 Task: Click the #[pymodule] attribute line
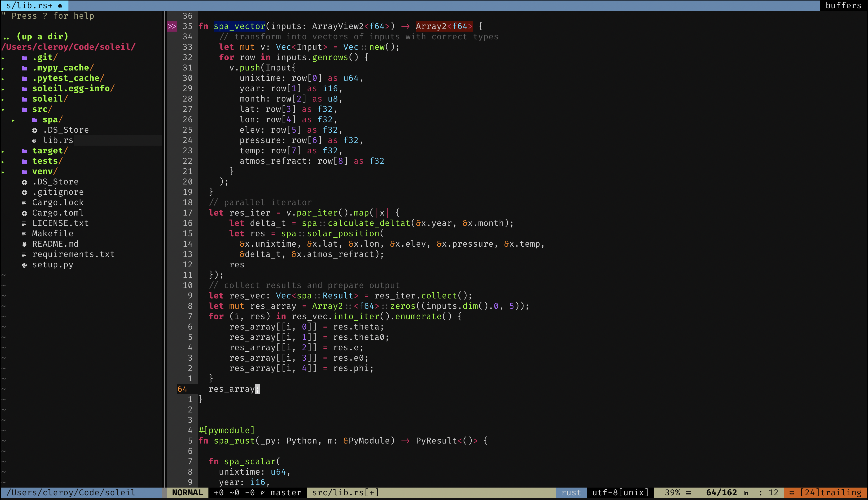tap(227, 430)
